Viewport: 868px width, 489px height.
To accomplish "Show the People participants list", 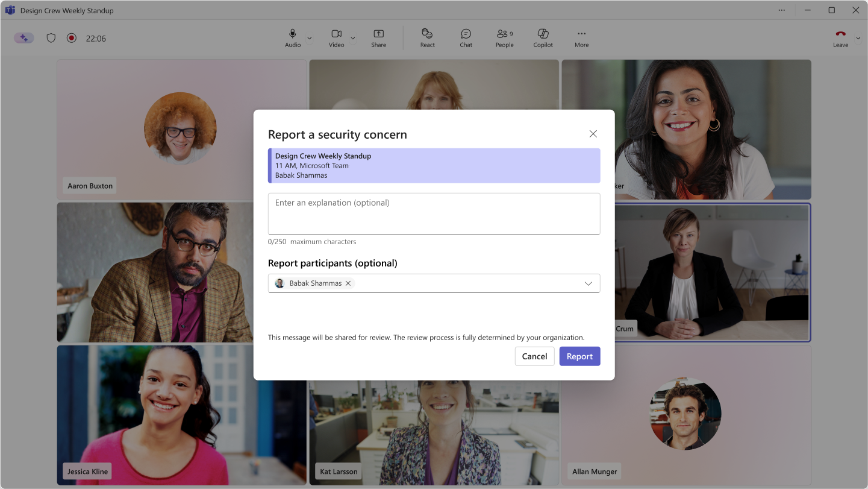I will 505,38.
